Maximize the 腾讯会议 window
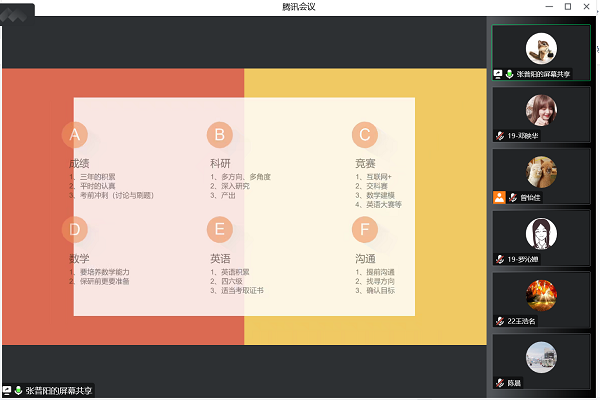The height and width of the screenshot is (400, 600). click(568, 7)
